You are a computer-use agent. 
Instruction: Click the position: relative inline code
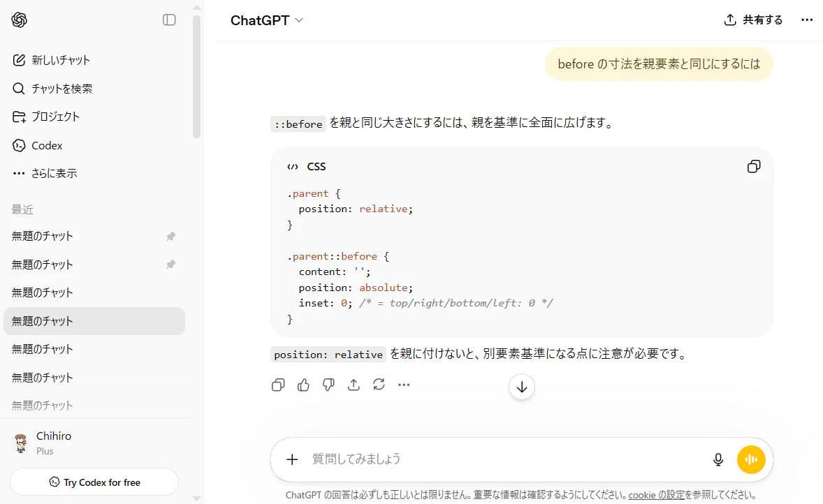point(328,355)
